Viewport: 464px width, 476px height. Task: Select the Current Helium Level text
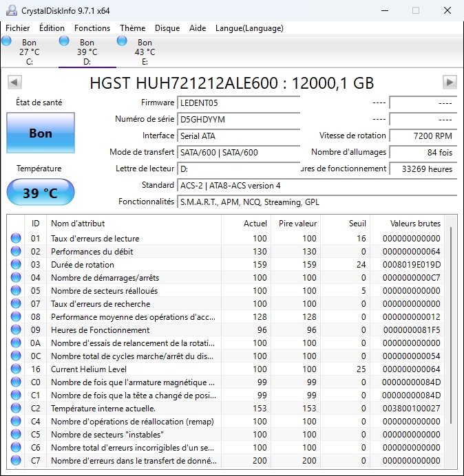click(x=89, y=369)
